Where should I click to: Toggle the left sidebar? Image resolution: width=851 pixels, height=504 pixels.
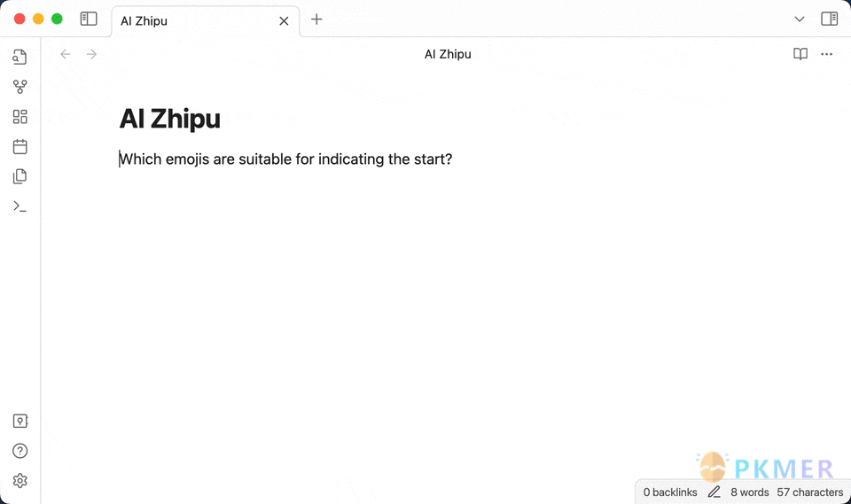(89, 19)
